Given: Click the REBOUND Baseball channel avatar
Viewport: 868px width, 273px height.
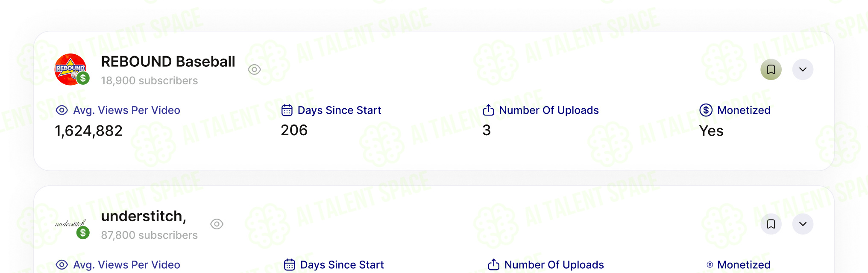Looking at the screenshot, I should [70, 69].
